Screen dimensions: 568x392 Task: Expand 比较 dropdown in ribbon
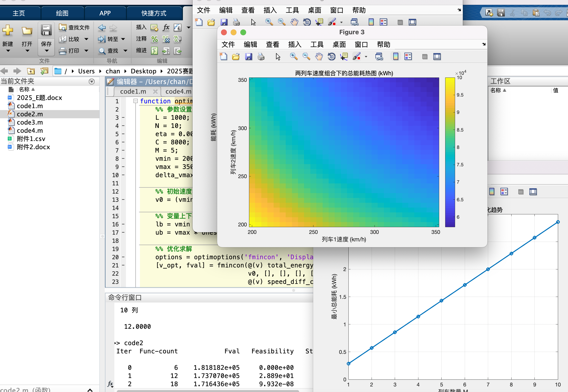point(86,39)
